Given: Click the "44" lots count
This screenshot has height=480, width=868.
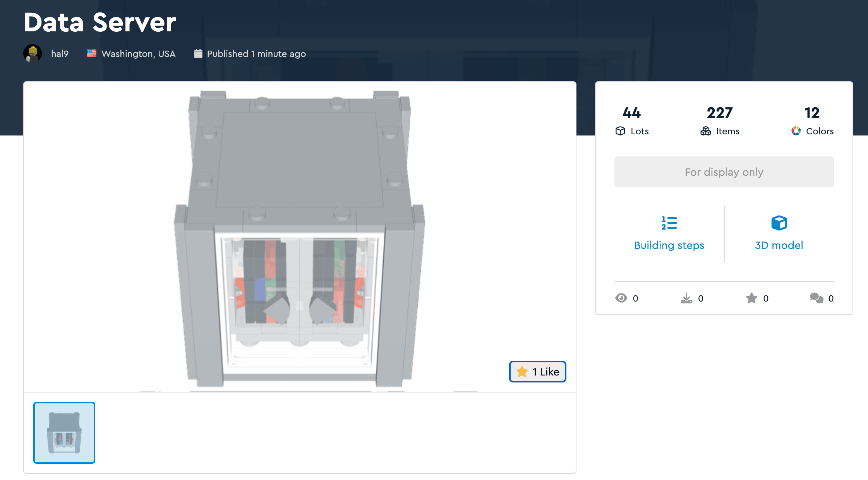Looking at the screenshot, I should pyautogui.click(x=632, y=113).
